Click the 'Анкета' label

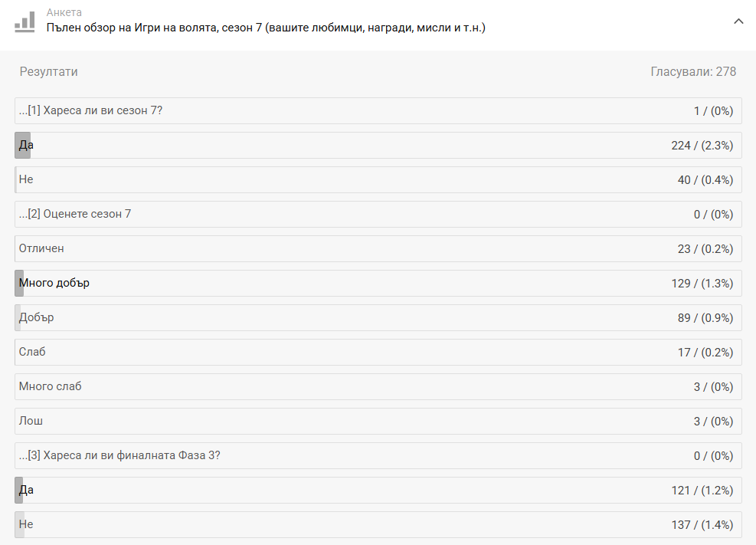[x=64, y=12]
